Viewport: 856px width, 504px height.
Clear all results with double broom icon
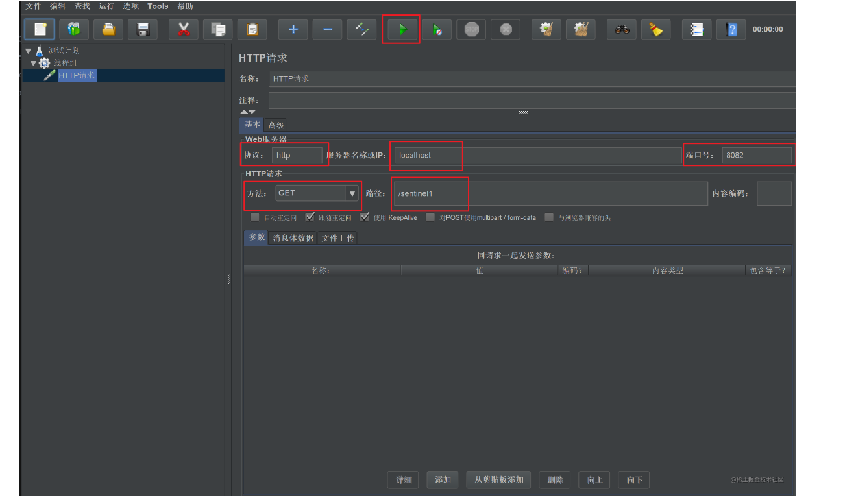pos(581,29)
